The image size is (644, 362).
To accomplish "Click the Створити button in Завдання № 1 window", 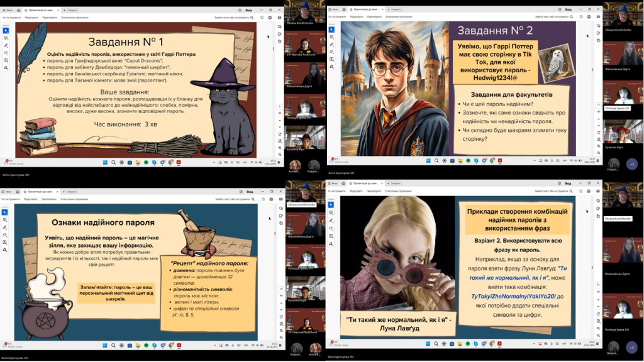I will [x=70, y=10].
